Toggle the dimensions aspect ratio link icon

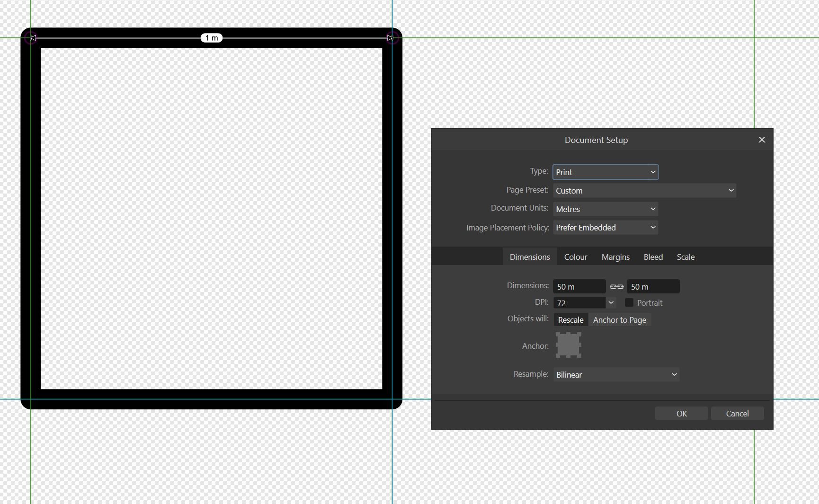pos(616,287)
